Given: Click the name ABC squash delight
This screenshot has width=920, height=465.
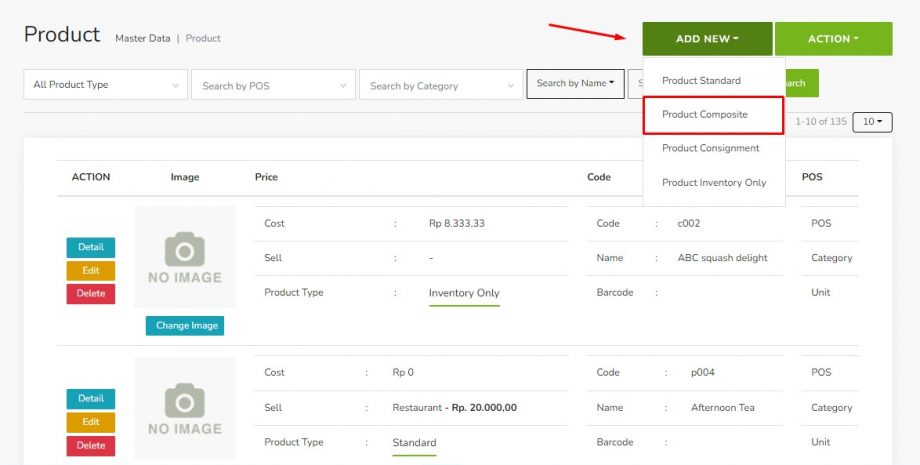Looking at the screenshot, I should click(722, 258).
